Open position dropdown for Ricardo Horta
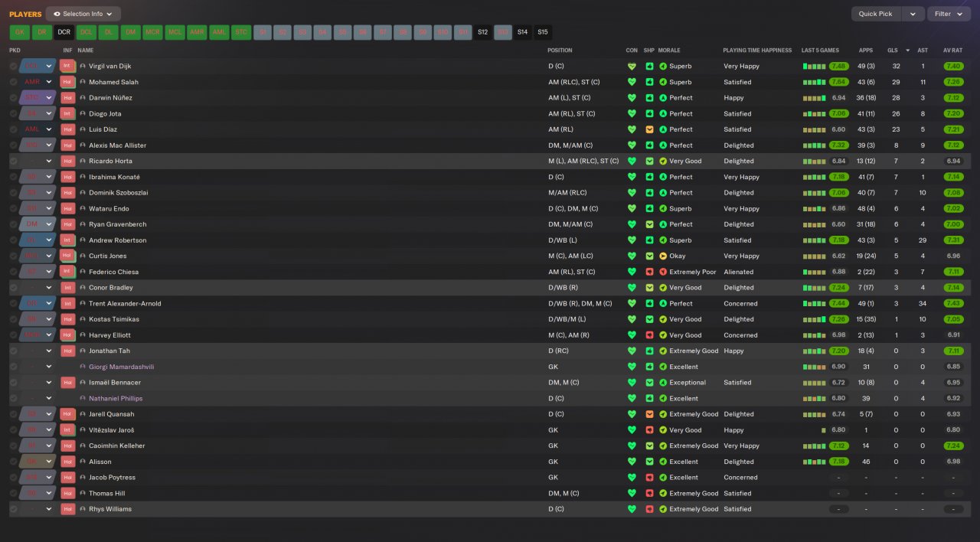Viewport: 980px width, 542px height. click(x=49, y=161)
